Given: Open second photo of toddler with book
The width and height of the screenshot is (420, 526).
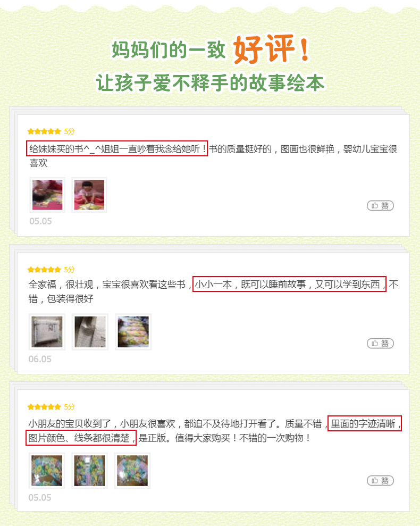Looking at the screenshot, I should tap(89, 195).
